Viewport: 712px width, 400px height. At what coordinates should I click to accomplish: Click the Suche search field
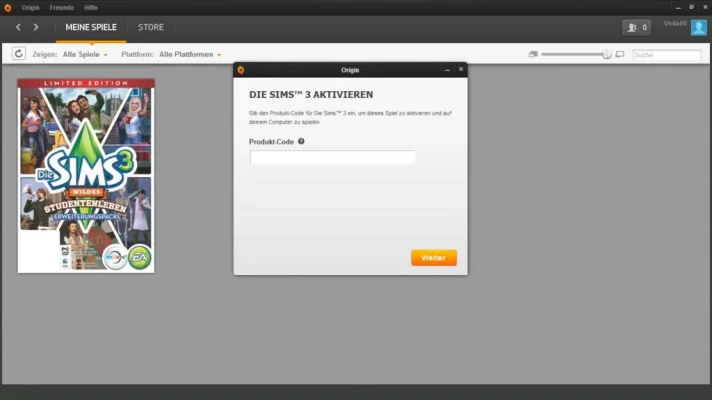tap(667, 55)
